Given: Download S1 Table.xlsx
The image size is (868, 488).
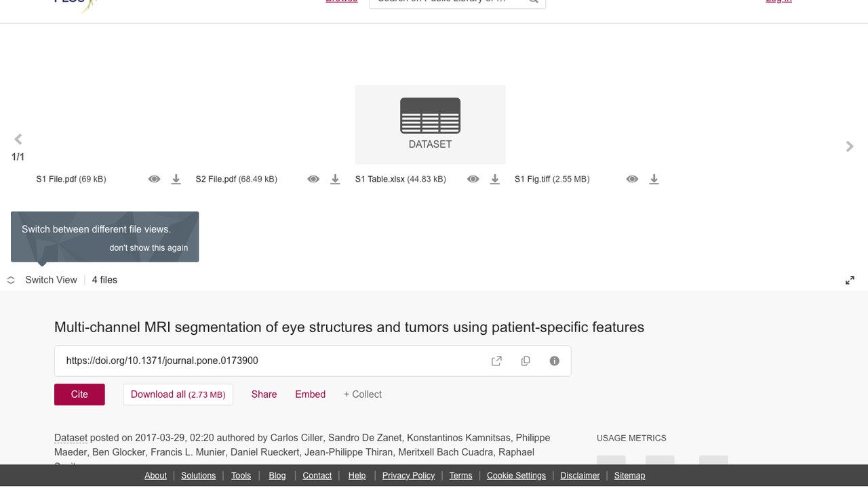Looking at the screenshot, I should click(495, 179).
